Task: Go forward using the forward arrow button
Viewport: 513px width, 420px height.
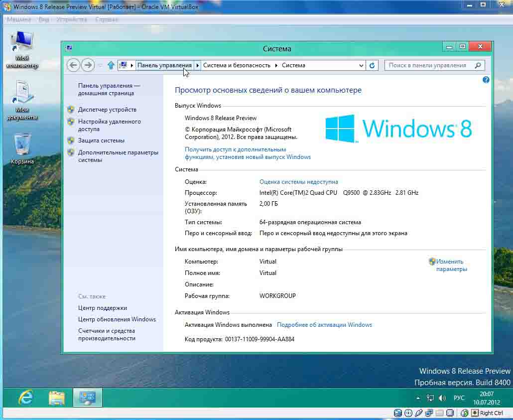Action: pyautogui.click(x=88, y=65)
